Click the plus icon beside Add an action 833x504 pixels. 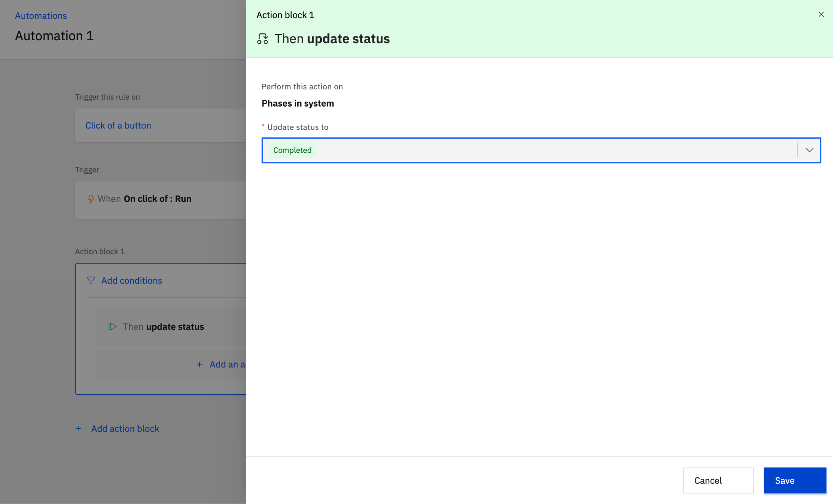(199, 364)
